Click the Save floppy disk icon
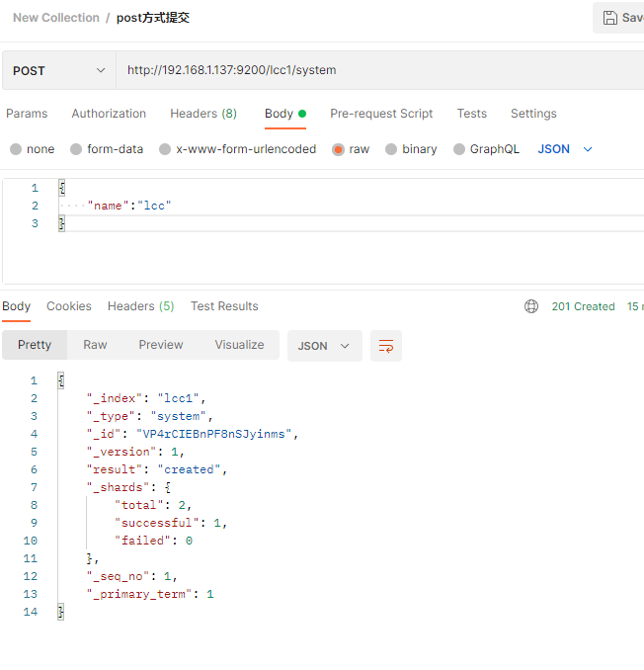 click(x=610, y=18)
